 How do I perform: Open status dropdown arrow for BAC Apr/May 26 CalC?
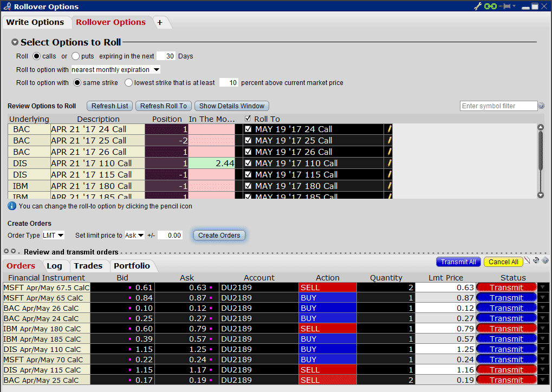click(x=542, y=308)
